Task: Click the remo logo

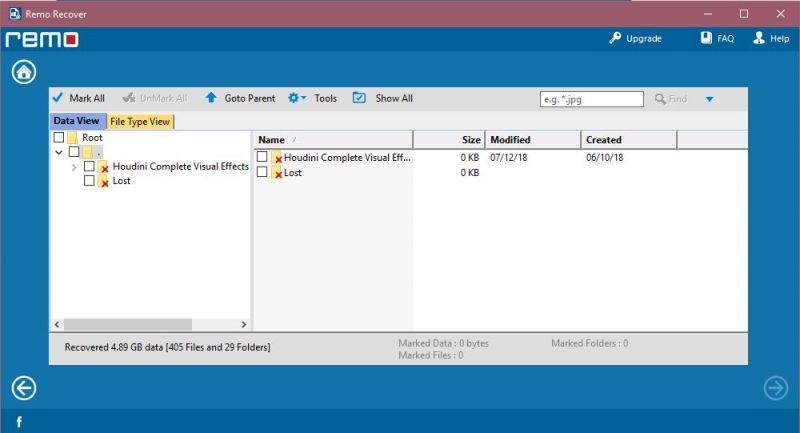Action: point(42,39)
